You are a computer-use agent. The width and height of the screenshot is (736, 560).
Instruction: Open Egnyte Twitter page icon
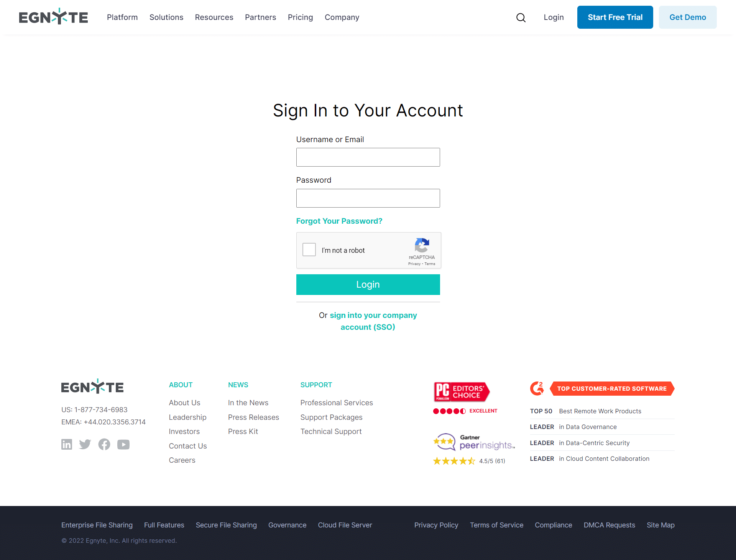coord(85,444)
